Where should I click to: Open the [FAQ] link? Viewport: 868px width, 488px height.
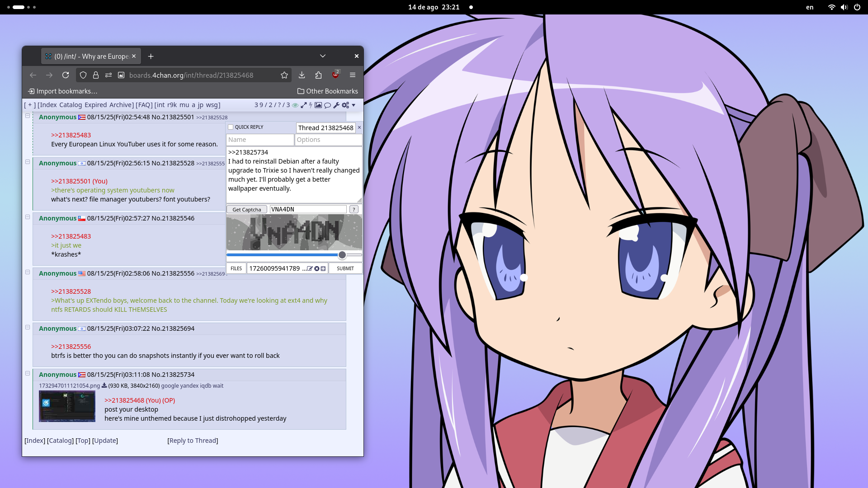pyautogui.click(x=144, y=105)
